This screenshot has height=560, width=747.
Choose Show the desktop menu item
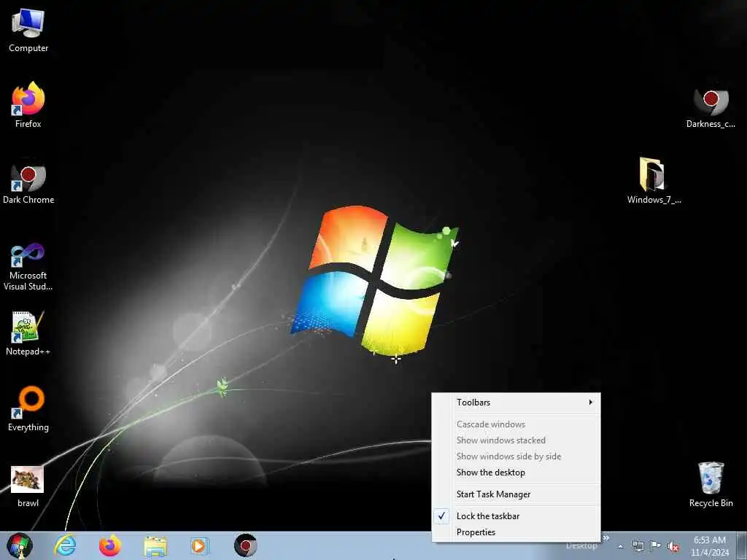tap(516, 472)
